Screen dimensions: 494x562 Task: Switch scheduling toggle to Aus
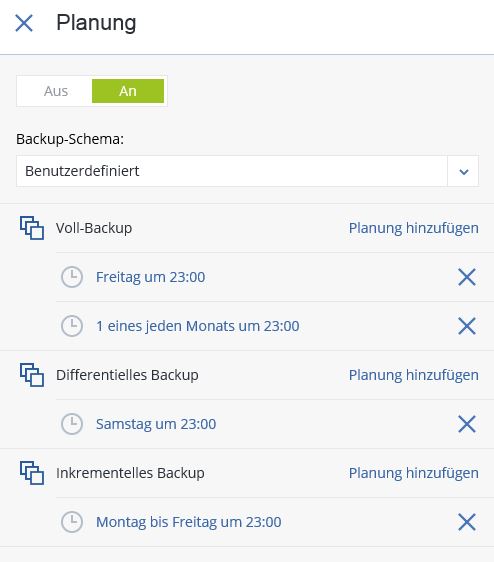pos(56,91)
